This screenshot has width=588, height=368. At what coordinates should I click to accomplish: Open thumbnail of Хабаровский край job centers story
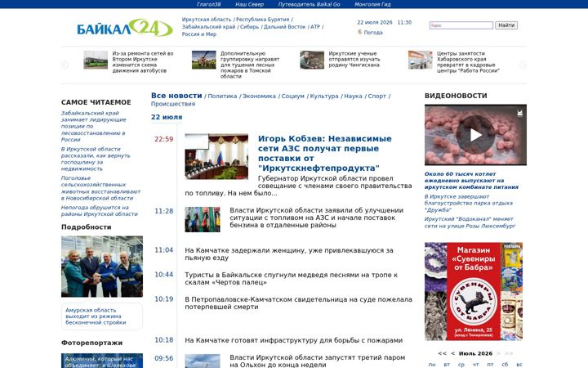(x=420, y=60)
